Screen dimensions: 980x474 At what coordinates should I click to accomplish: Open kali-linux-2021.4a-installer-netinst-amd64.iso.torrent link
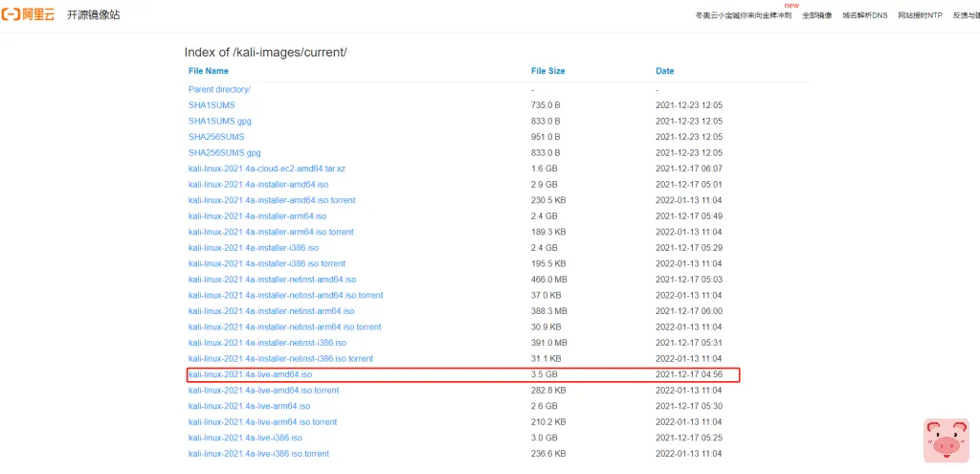(x=285, y=295)
